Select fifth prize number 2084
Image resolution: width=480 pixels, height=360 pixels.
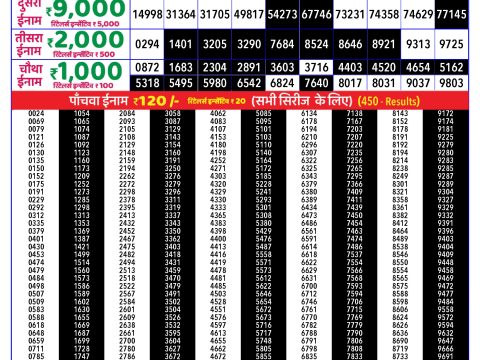(x=127, y=113)
